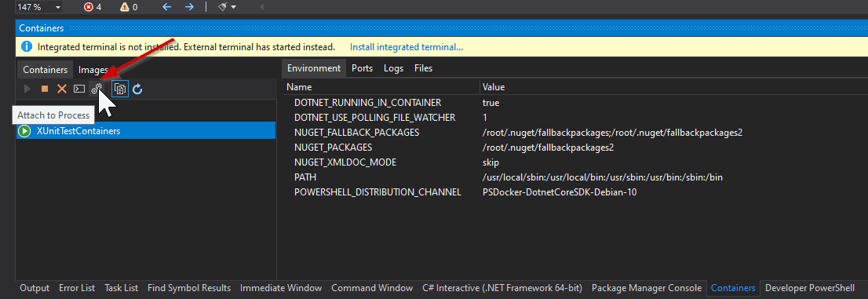This screenshot has width=868, height=299.
Task: Open the Logs tab
Action: click(x=394, y=68)
